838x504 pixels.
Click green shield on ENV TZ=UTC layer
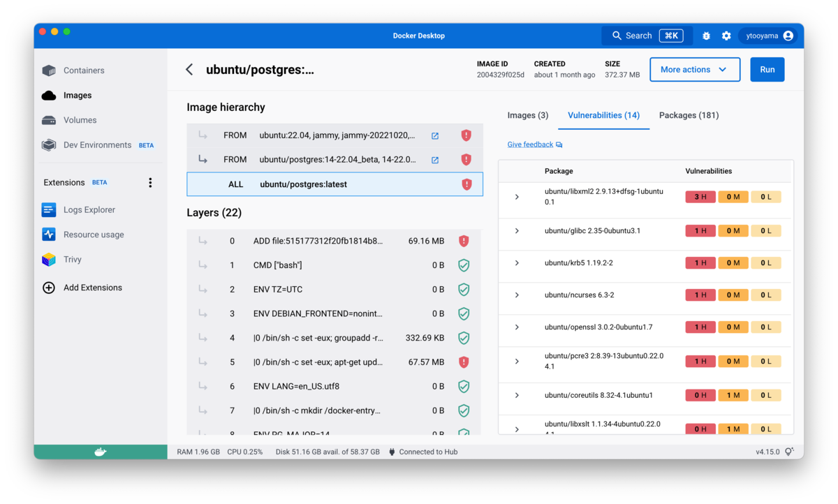click(464, 290)
